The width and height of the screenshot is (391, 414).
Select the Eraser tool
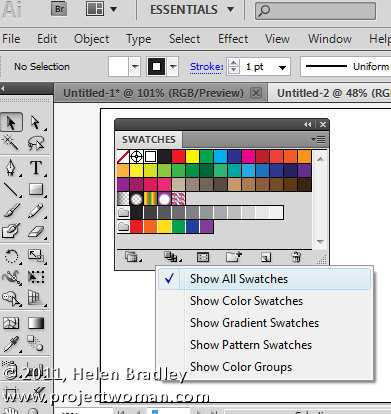point(35,231)
